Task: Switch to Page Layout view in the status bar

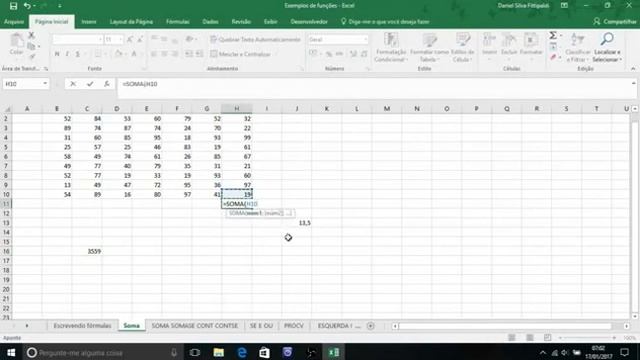Action: coord(529,338)
